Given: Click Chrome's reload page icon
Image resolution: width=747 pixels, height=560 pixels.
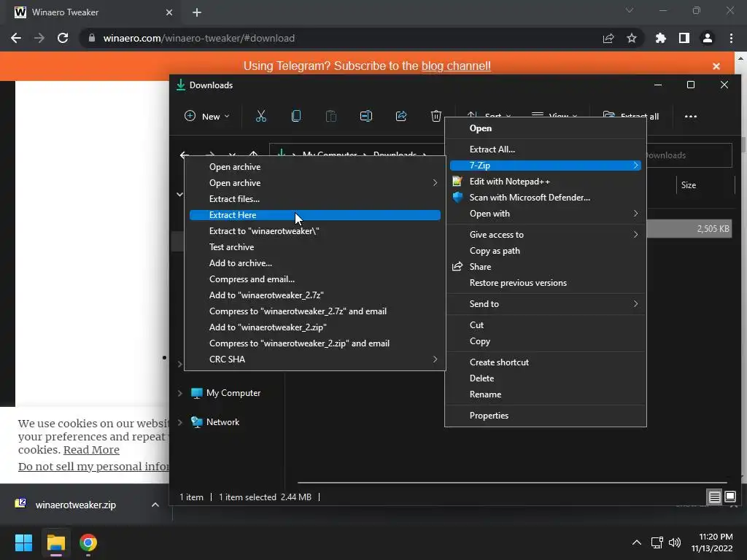Looking at the screenshot, I should click(x=63, y=38).
